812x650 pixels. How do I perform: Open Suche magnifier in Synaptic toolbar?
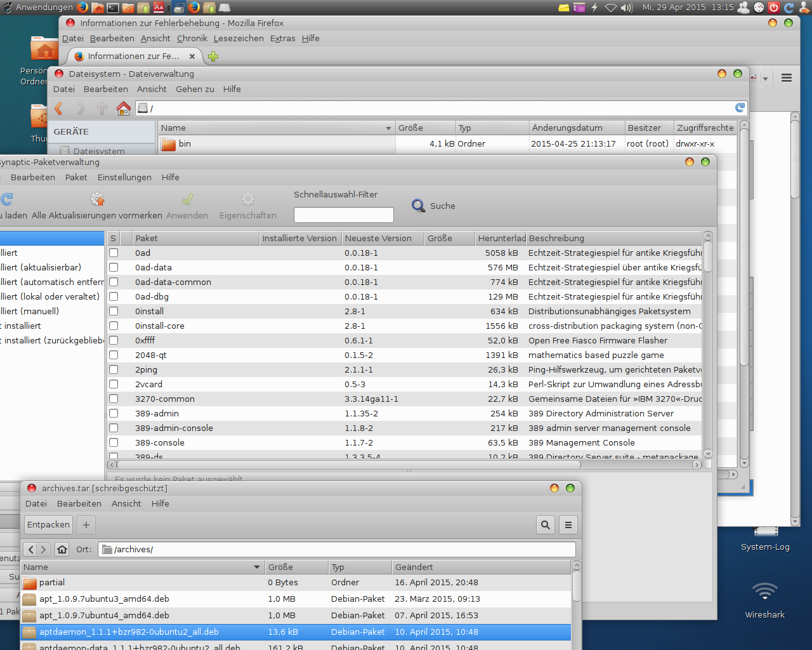pyautogui.click(x=419, y=206)
